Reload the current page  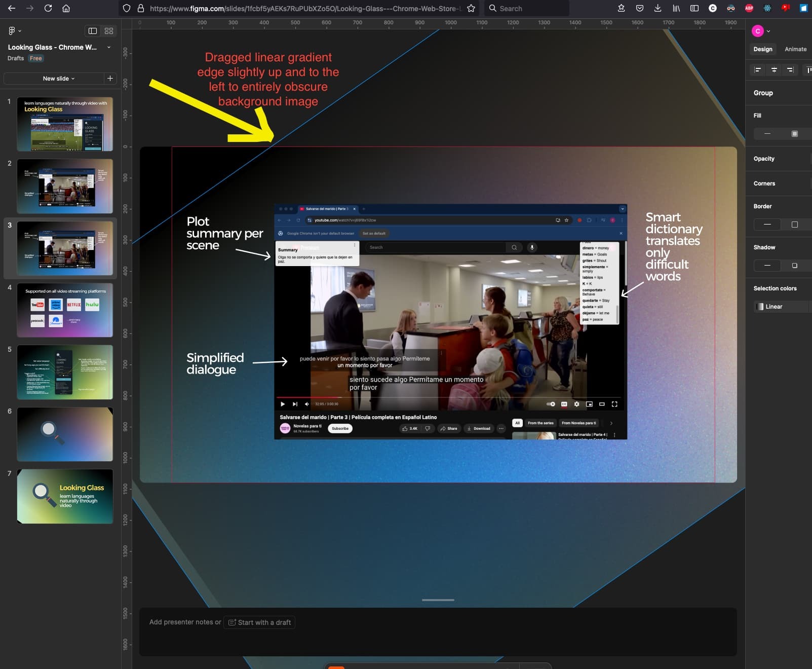48,8
